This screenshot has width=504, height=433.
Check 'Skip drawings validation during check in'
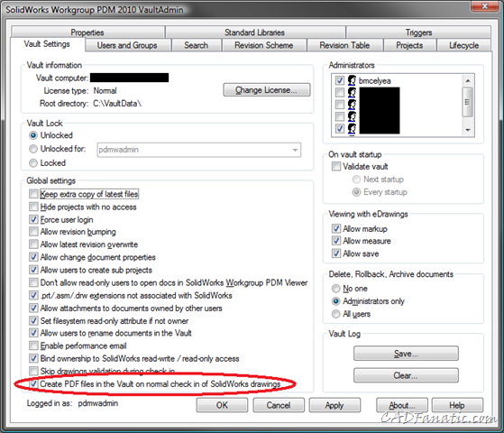tap(33, 371)
